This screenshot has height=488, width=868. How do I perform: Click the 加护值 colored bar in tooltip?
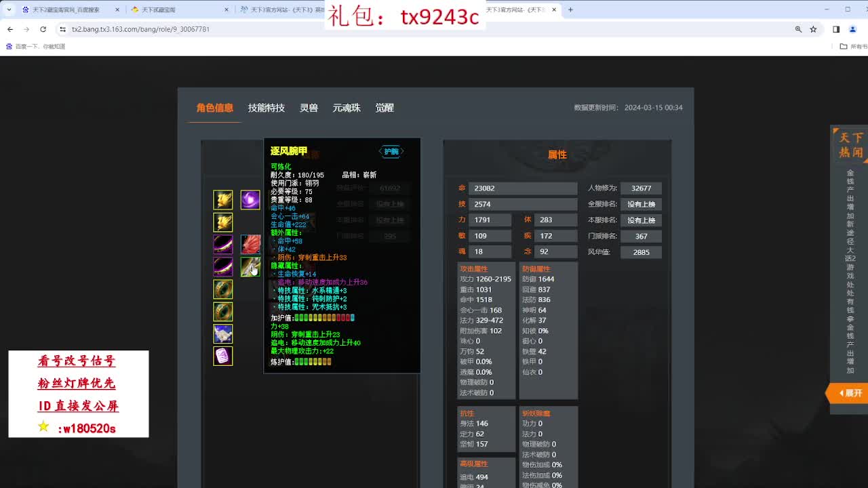click(x=324, y=318)
